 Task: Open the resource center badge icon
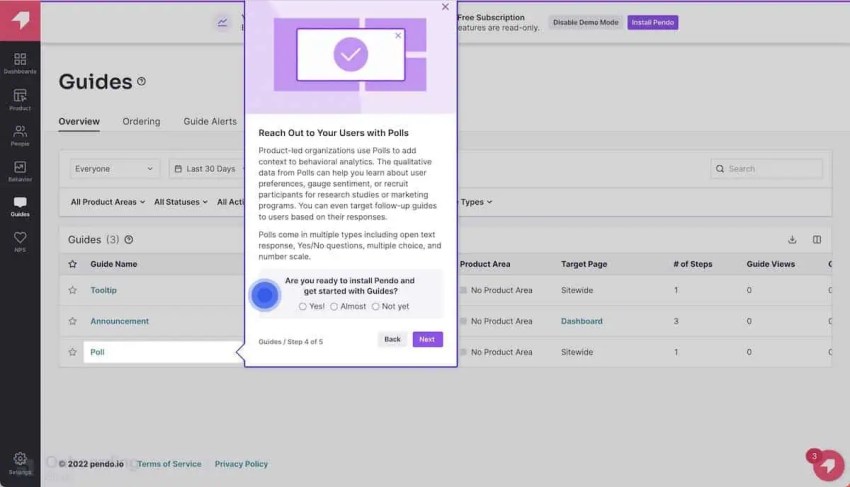(x=828, y=465)
